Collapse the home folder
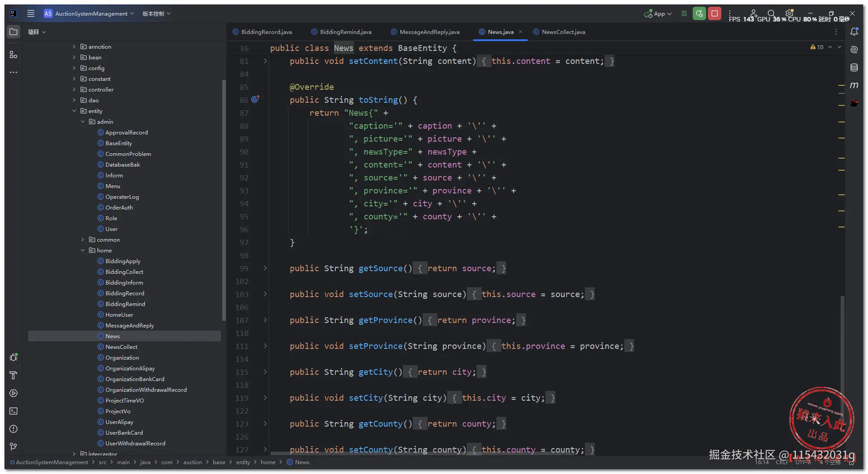 tap(83, 250)
